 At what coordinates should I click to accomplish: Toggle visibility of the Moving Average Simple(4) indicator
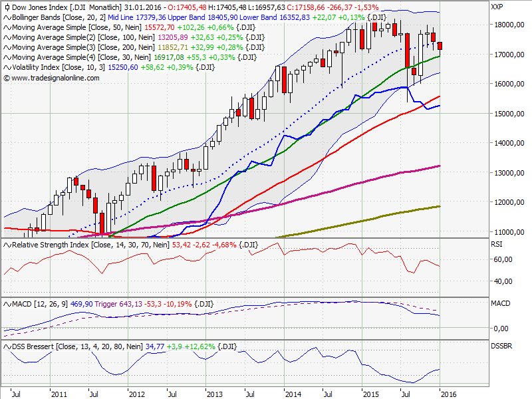(7, 56)
